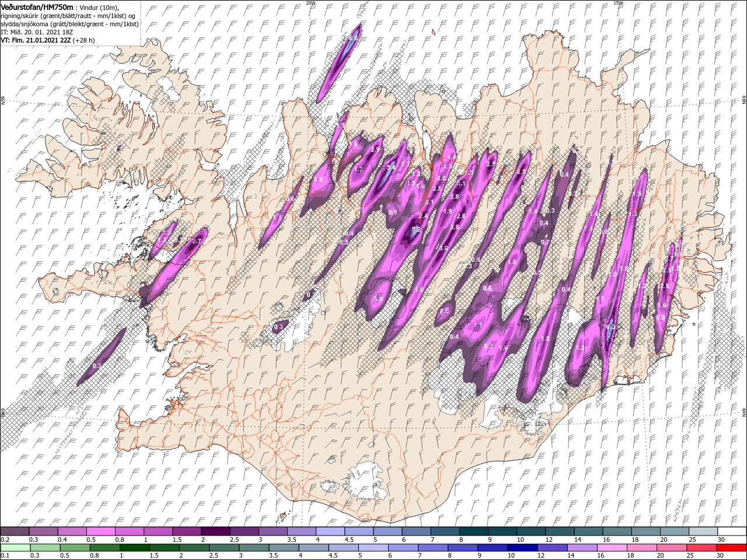Click the '2.7' value over the western peninsula
Image resolution: width=747 pixels, height=560 pixels.
[196, 241]
